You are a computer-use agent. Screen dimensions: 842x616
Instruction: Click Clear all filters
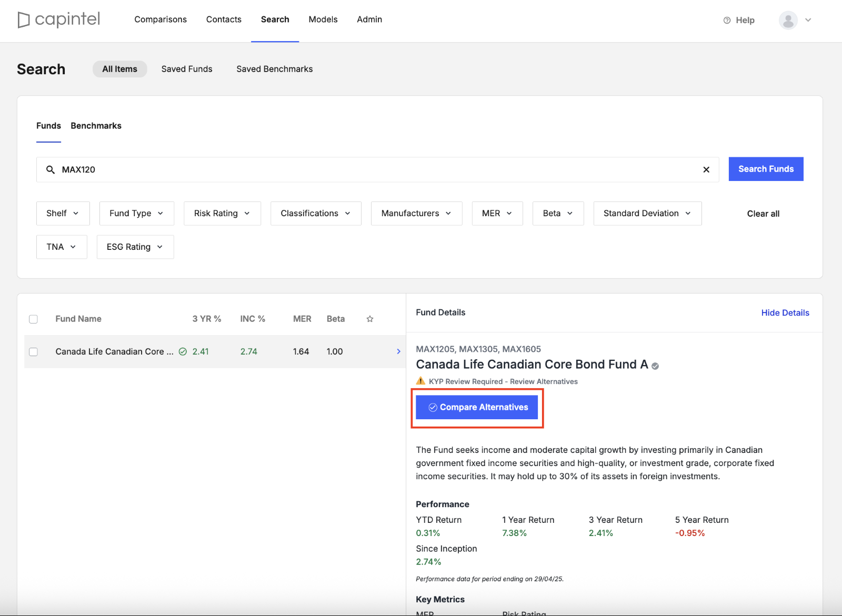coord(763,214)
